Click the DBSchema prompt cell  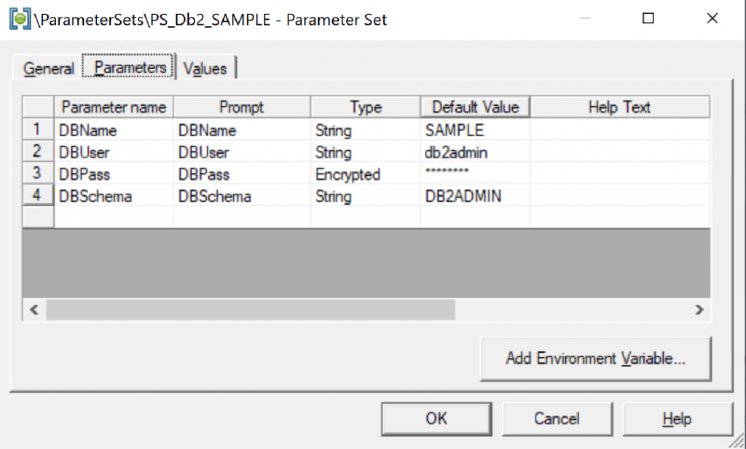(242, 195)
